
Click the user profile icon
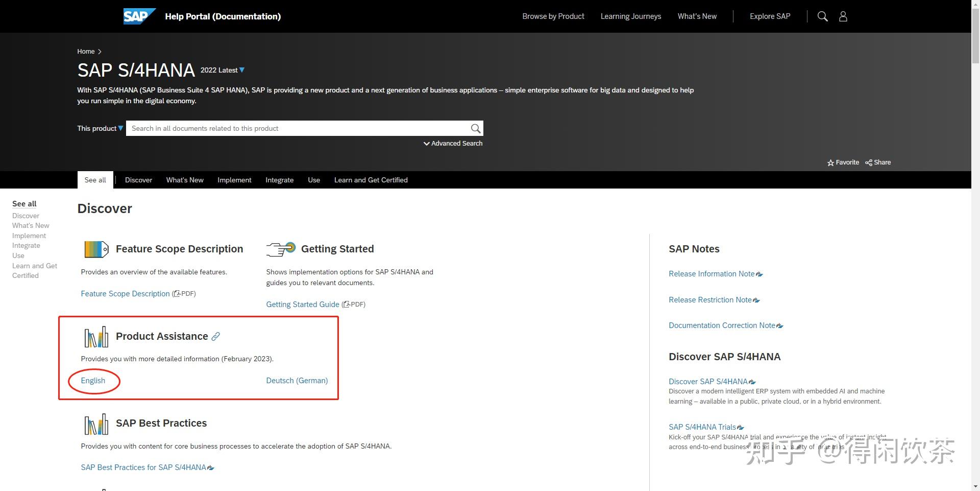(x=843, y=16)
